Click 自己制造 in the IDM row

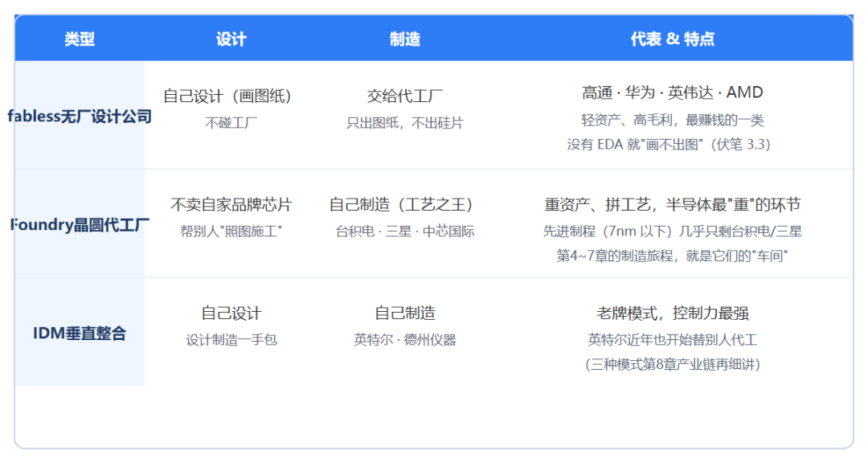click(404, 313)
